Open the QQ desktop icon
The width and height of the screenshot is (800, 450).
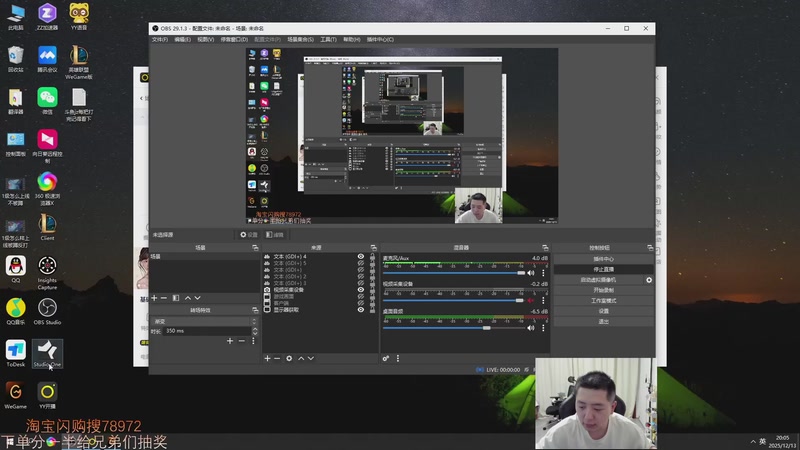tap(16, 269)
